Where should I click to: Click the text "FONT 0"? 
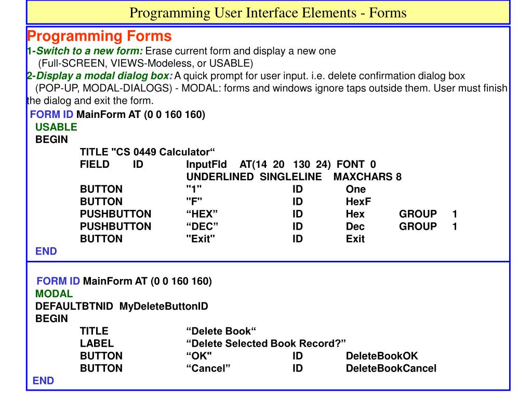(x=356, y=164)
